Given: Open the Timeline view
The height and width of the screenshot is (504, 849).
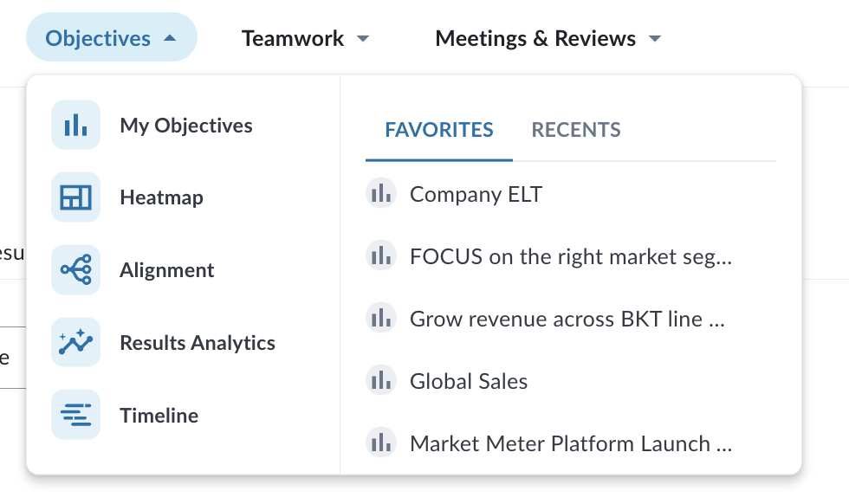Looking at the screenshot, I should tap(159, 415).
